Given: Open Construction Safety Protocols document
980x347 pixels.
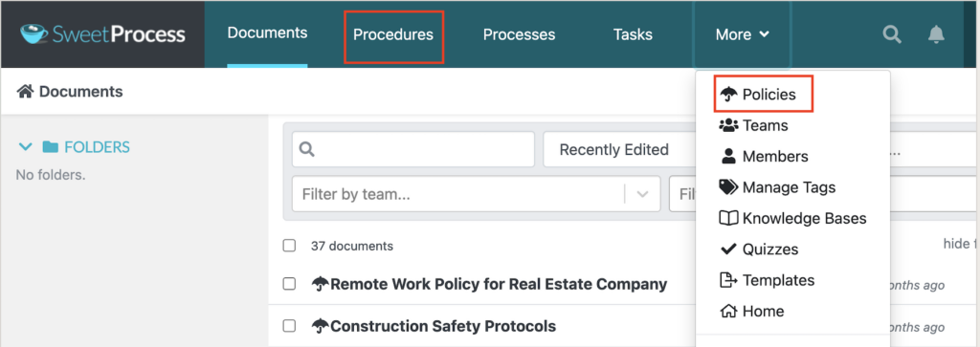Looking at the screenshot, I should pos(442,326).
